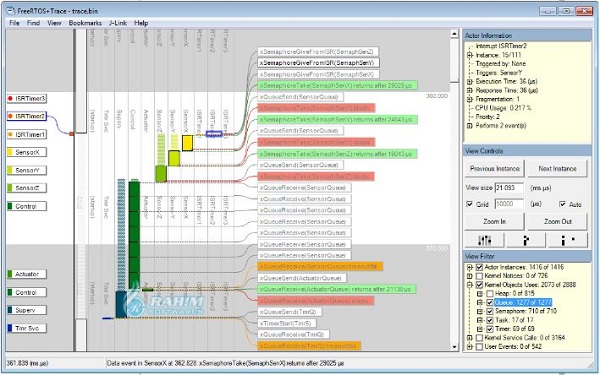
Task: Click the Zoom Out button
Action: [557, 222]
